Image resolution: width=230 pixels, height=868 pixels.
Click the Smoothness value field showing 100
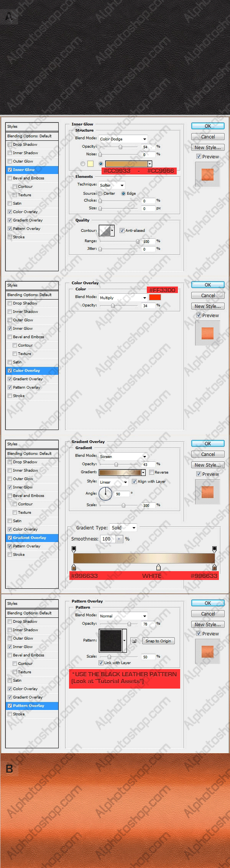pyautogui.click(x=108, y=539)
